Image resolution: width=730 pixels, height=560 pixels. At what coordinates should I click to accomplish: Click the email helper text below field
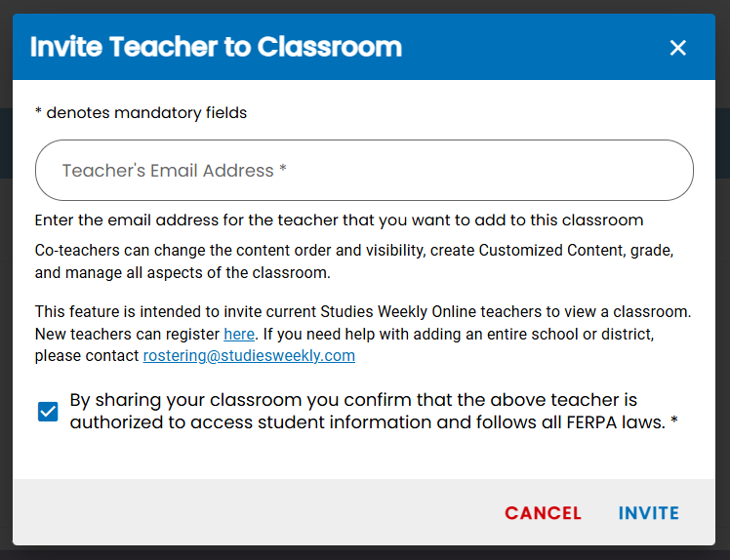point(339,220)
